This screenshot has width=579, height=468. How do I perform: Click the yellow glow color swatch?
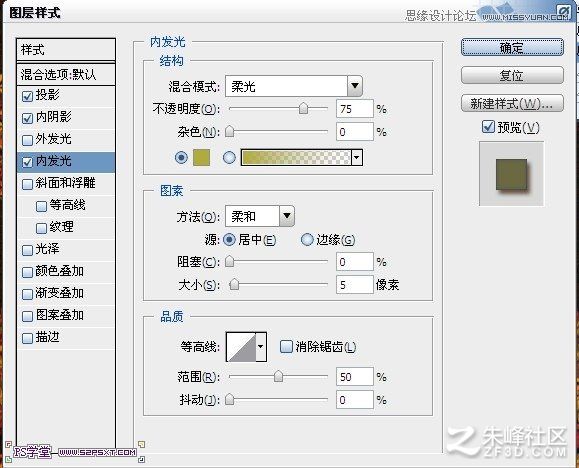[x=201, y=158]
